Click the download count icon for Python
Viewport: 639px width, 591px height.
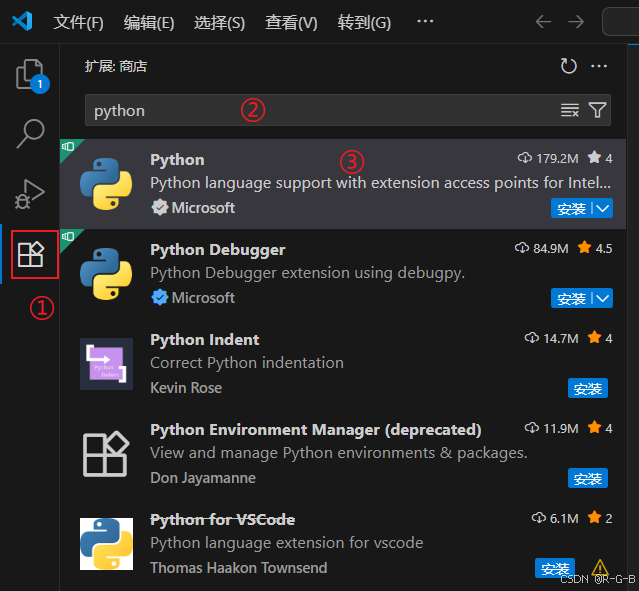tap(524, 158)
